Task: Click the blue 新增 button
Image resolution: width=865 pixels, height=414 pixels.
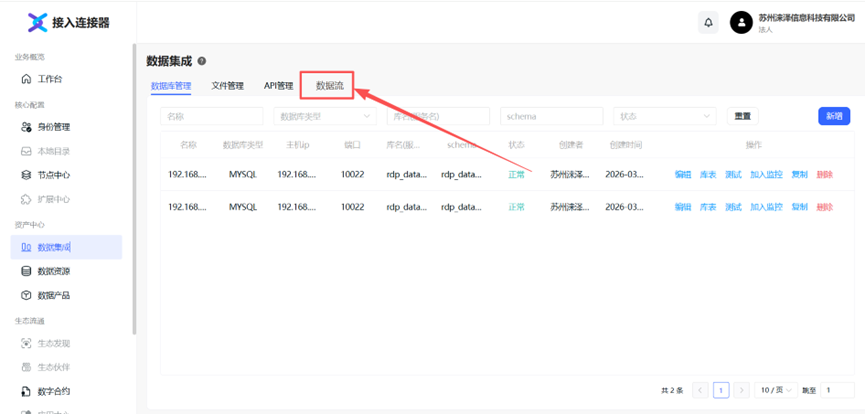Action: tap(835, 116)
